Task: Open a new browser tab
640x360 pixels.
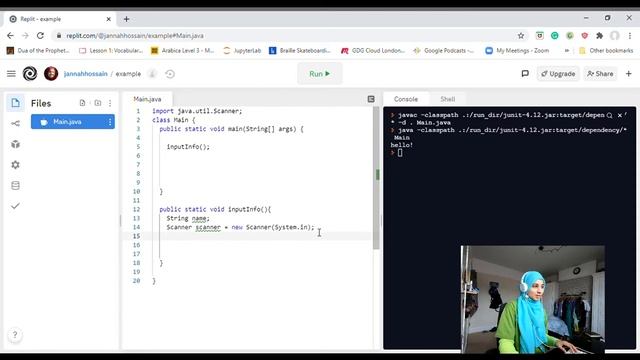Action: [x=127, y=19]
